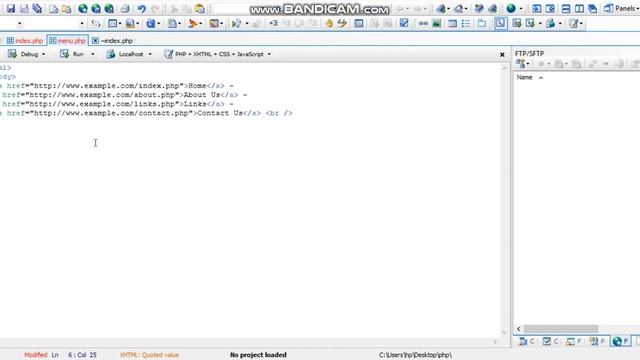640x360 pixels.
Task: Click the split horizontal view icon
Action: point(566,9)
